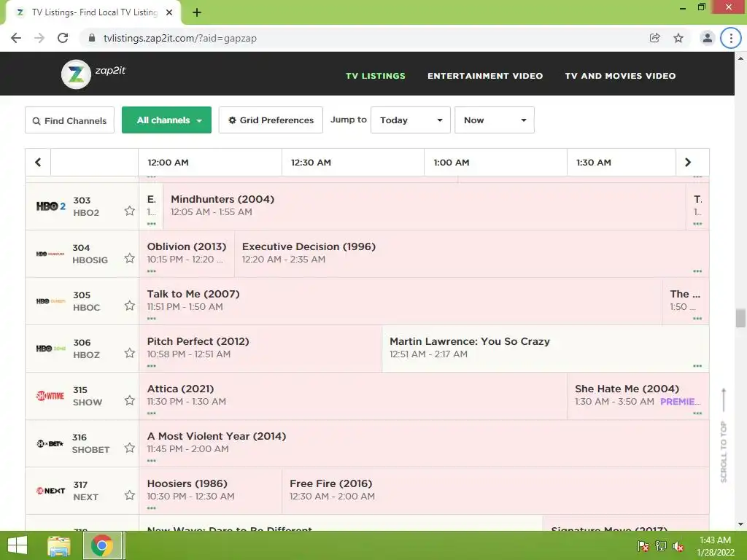The height and width of the screenshot is (560, 747).
Task: Expand more options dots under Oblivion
Action: tap(152, 271)
